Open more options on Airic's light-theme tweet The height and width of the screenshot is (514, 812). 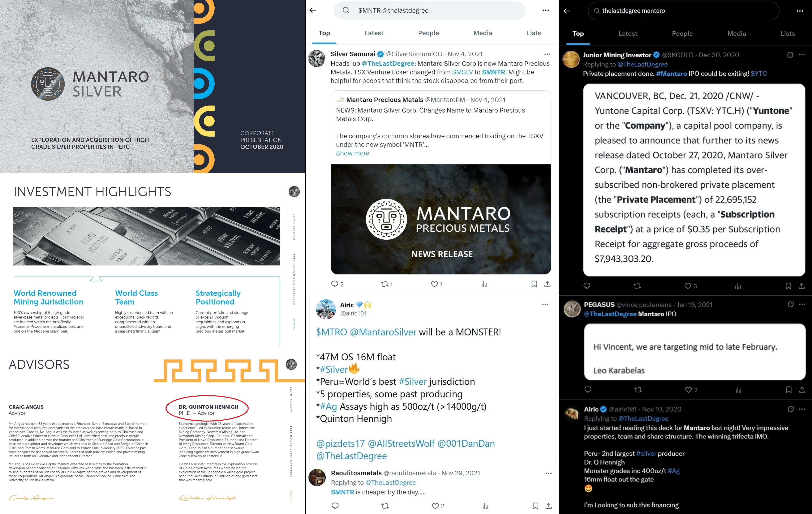click(545, 305)
